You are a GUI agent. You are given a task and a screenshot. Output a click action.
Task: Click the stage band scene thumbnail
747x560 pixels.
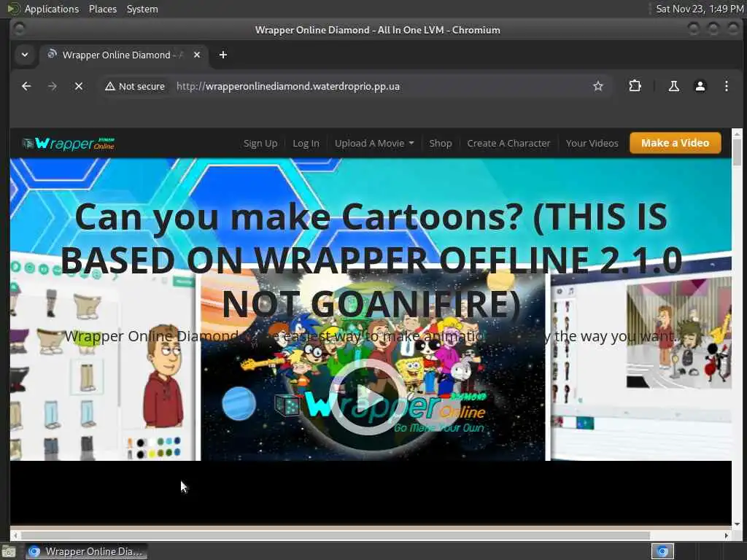[678, 333]
